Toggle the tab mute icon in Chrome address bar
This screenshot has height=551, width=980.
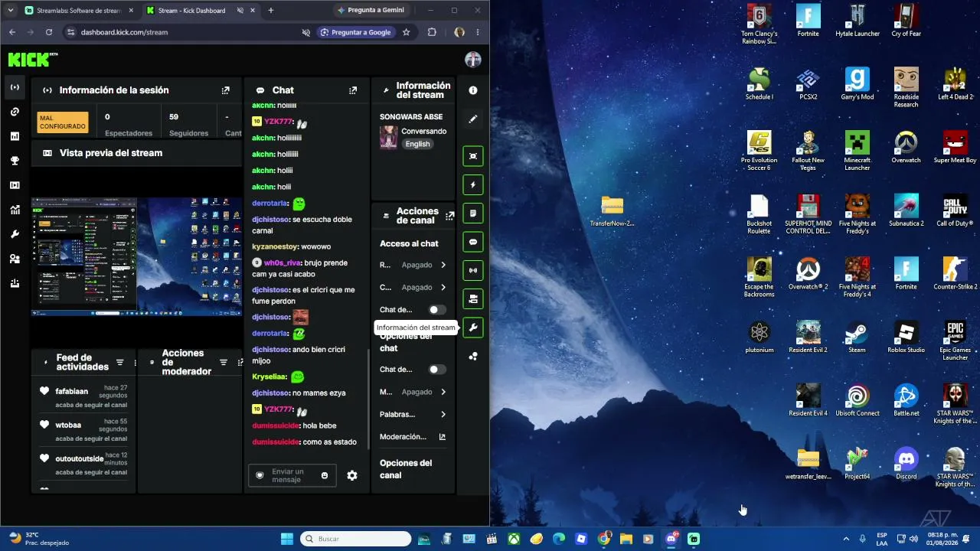pyautogui.click(x=306, y=32)
